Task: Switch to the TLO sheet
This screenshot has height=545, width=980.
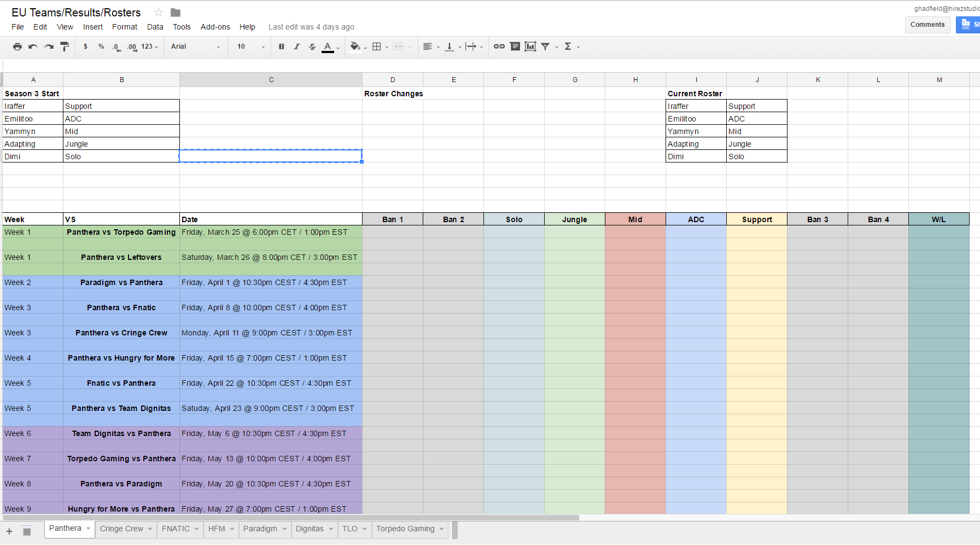Action: click(350, 529)
